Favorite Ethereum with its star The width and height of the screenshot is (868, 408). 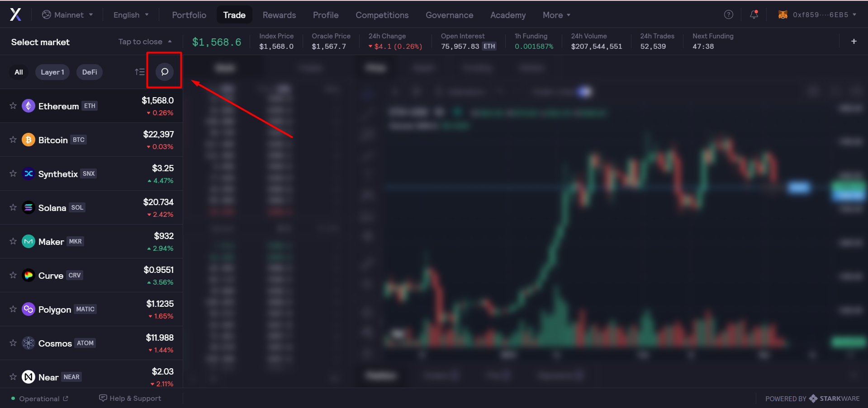tap(13, 106)
